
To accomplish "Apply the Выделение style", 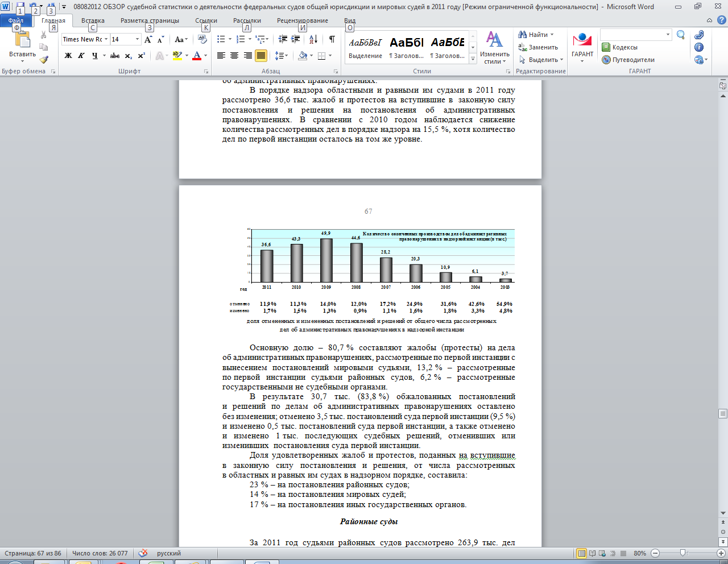I will pyautogui.click(x=365, y=48).
